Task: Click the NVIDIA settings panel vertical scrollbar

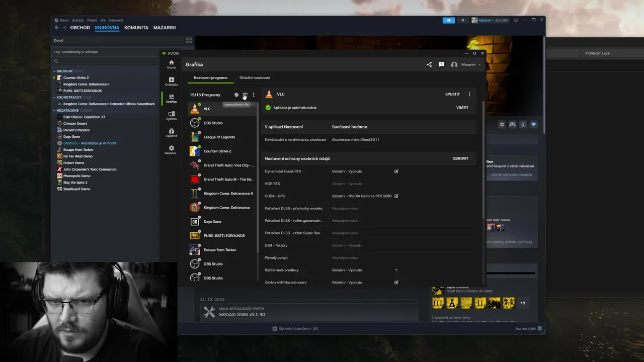Action: point(484,161)
